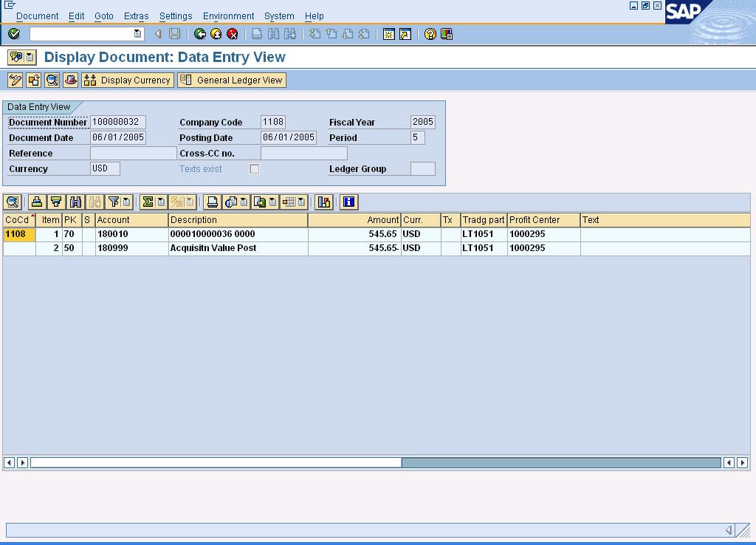
Task: Open the yellow Help question mark icon
Action: pos(430,34)
